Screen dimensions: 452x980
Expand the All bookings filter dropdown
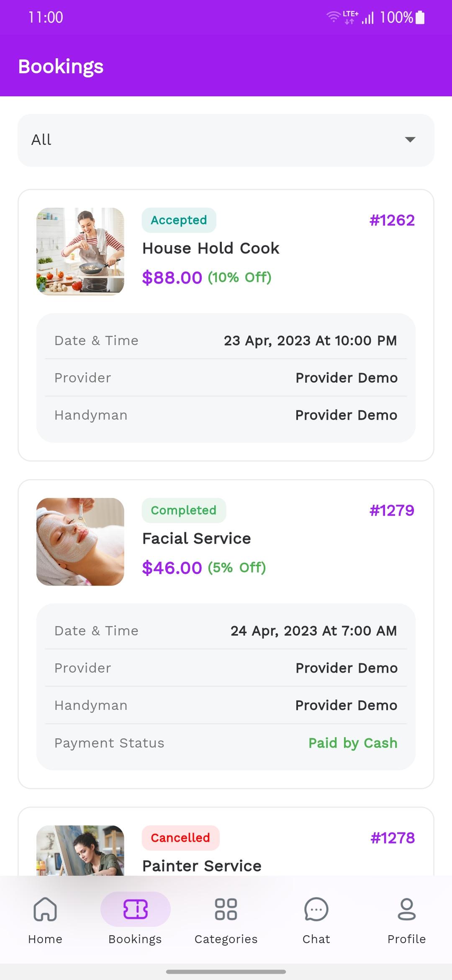[226, 140]
